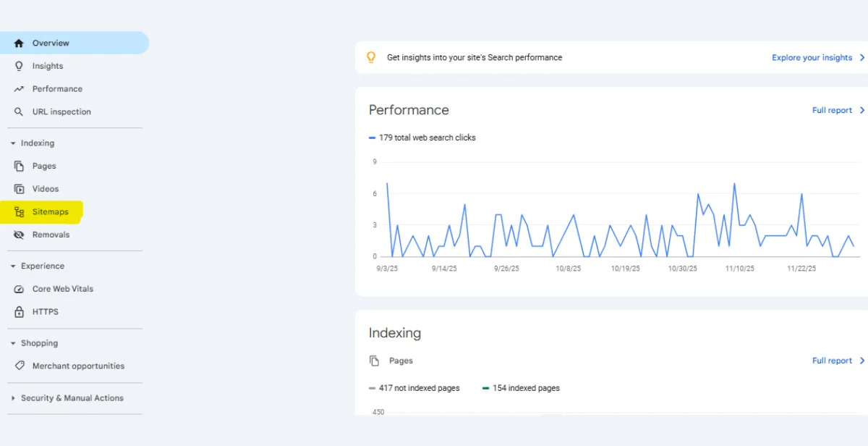Open Sitemaps using the highlighted sitemap icon

click(x=20, y=211)
